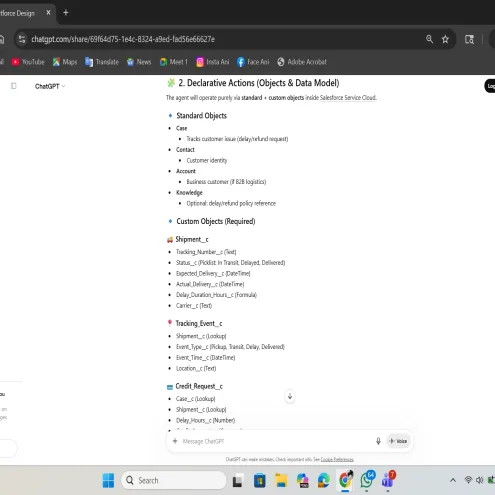Select the chatgpt.com share URL
Image resolution: width=495 pixels, height=495 pixels.
(x=123, y=39)
